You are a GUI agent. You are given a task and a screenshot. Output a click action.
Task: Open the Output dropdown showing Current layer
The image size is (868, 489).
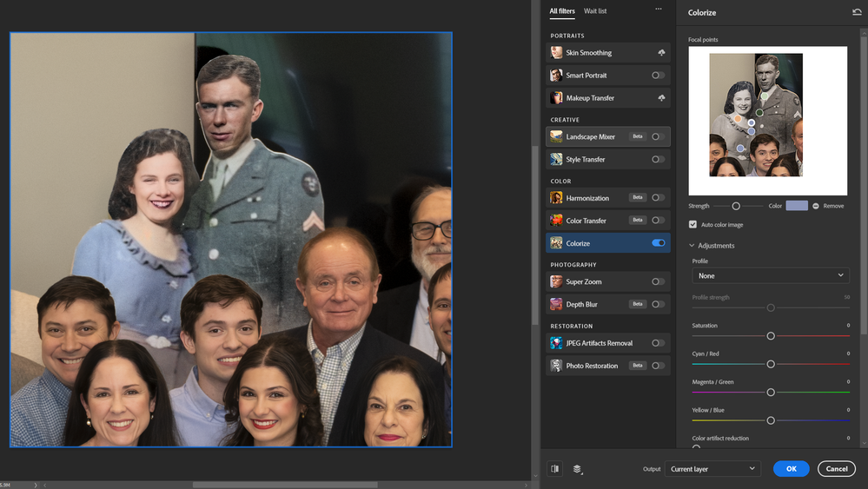coord(712,469)
